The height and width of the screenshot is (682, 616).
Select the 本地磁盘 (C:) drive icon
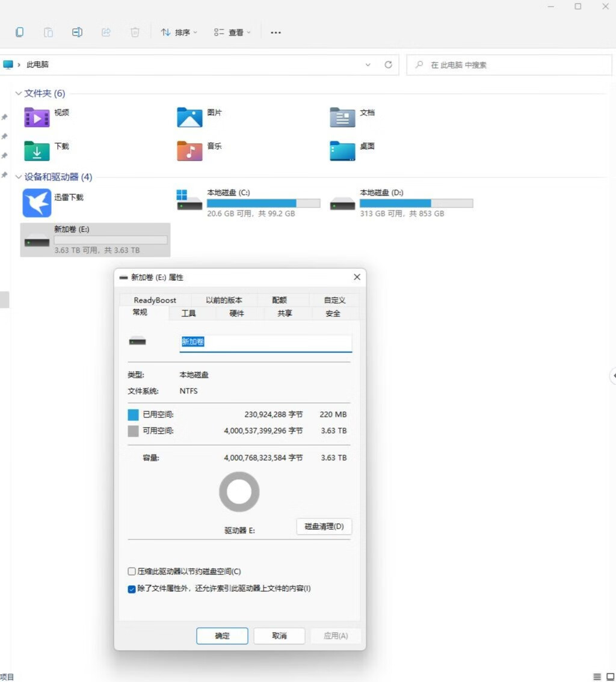point(189,200)
